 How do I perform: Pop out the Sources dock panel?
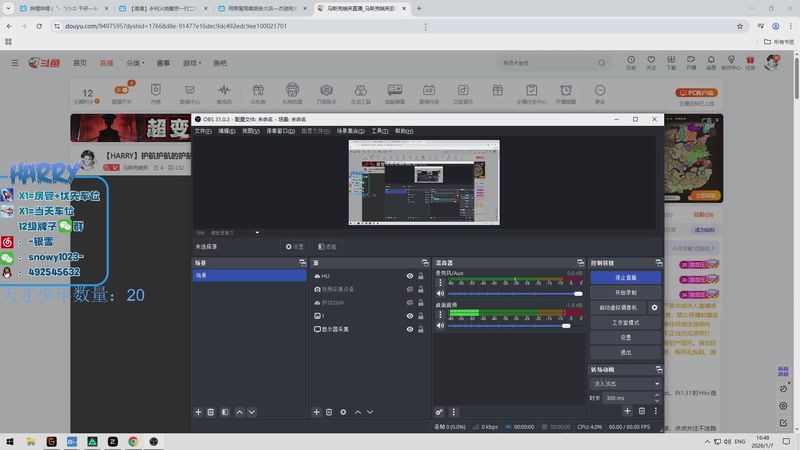[425, 263]
